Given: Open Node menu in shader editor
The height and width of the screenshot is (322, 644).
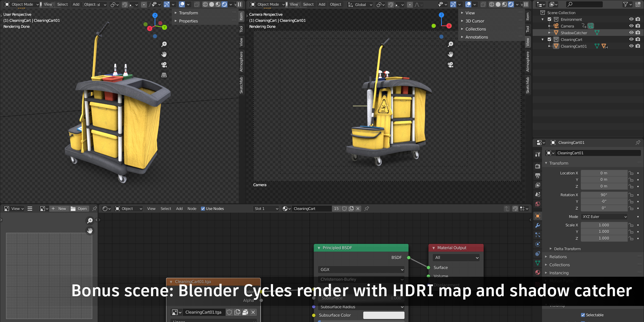Looking at the screenshot, I should pyautogui.click(x=192, y=209).
